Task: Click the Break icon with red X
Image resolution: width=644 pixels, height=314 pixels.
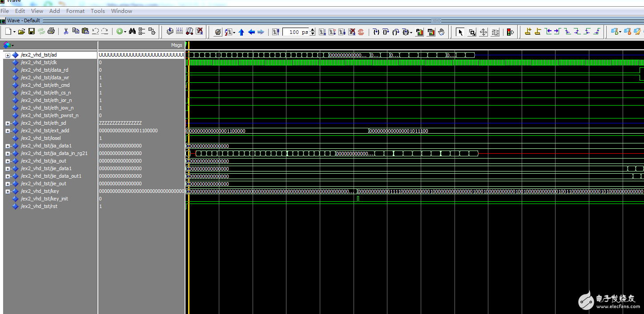Action: point(199,31)
